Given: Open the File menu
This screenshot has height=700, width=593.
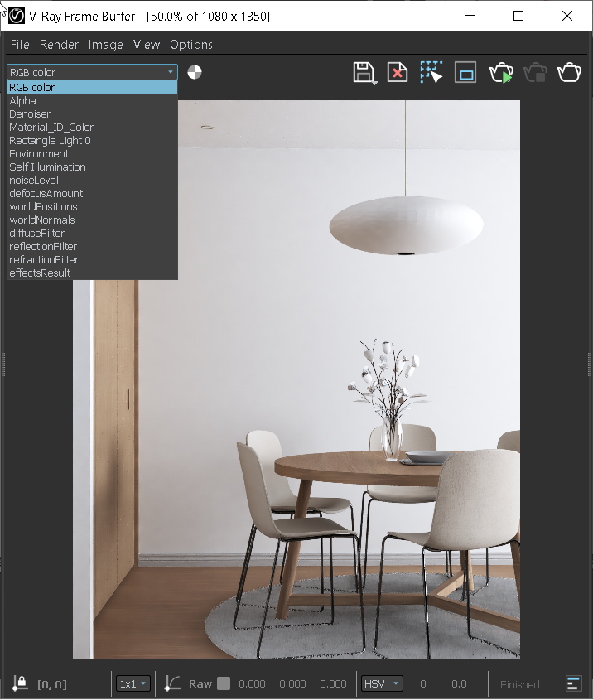Looking at the screenshot, I should point(20,45).
